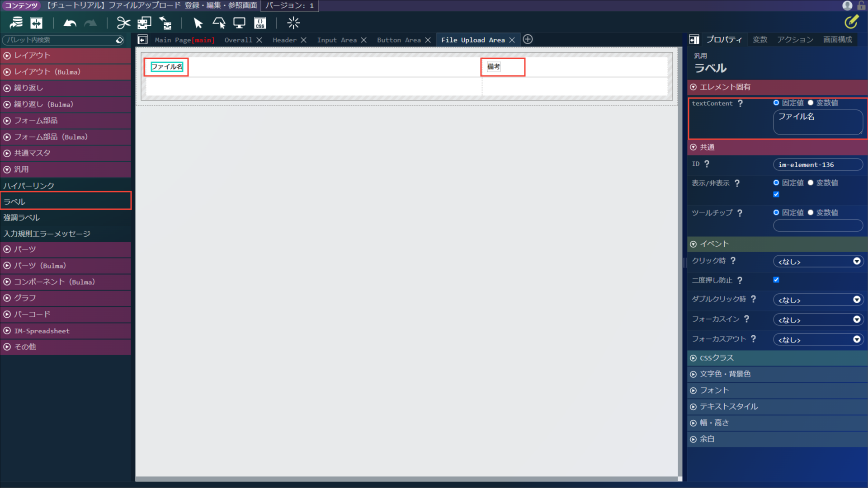Select 変数値 radio for ツールチップ

(x=811, y=212)
